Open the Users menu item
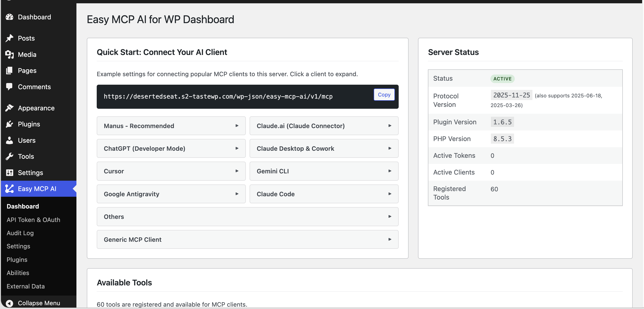 tap(38, 140)
